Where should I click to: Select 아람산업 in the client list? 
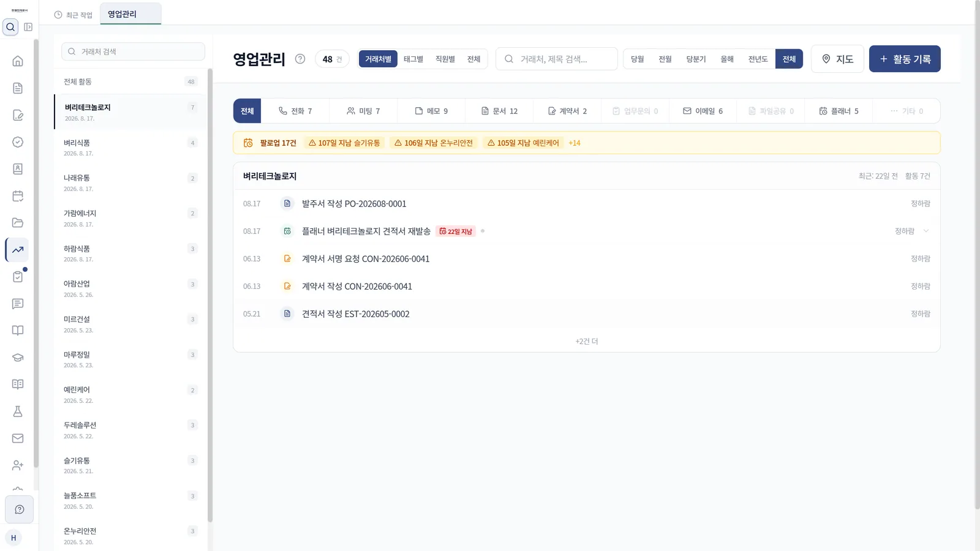pyautogui.click(x=130, y=289)
